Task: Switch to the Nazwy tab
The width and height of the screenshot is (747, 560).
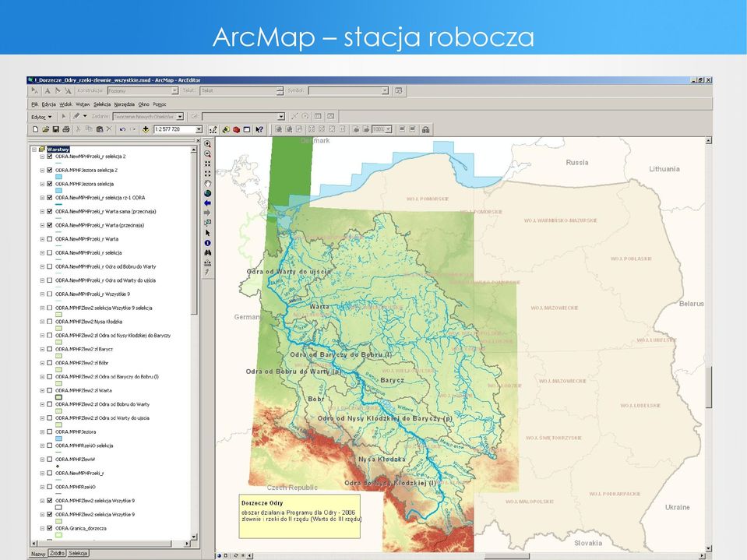Action: tap(38, 554)
